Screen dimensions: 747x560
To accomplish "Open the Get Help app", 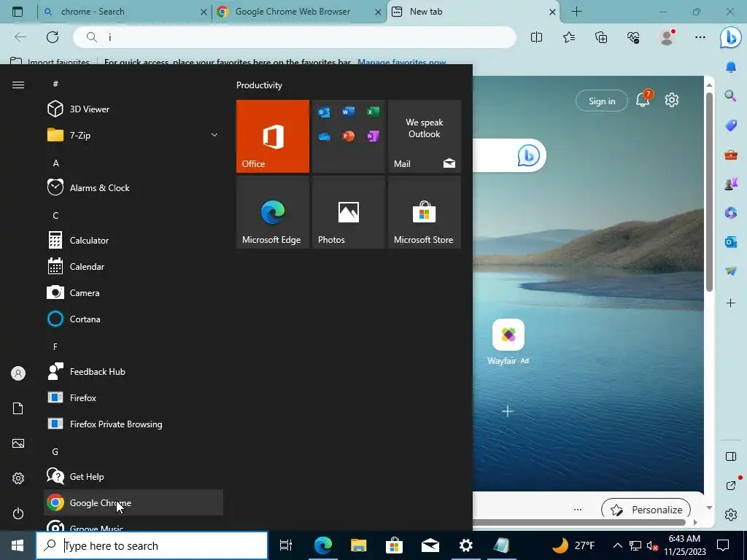I will pos(133,476).
